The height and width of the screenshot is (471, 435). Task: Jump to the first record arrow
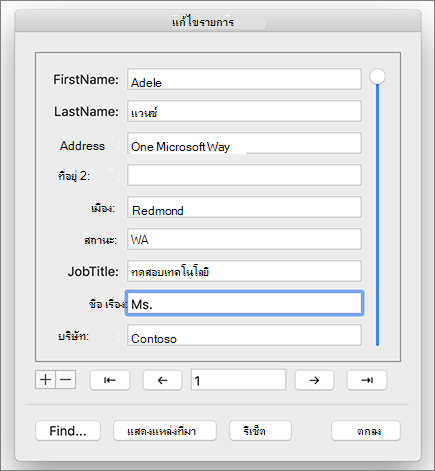tap(110, 380)
